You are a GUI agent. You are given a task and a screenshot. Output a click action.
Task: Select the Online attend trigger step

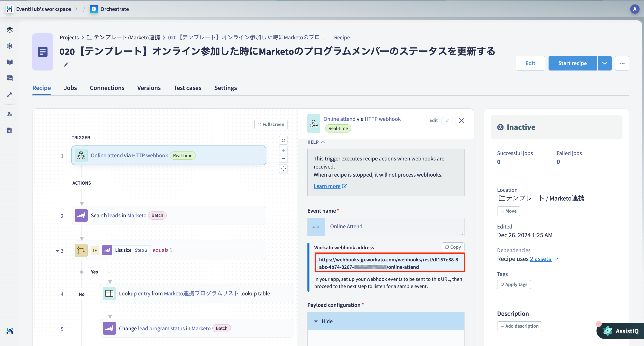169,156
